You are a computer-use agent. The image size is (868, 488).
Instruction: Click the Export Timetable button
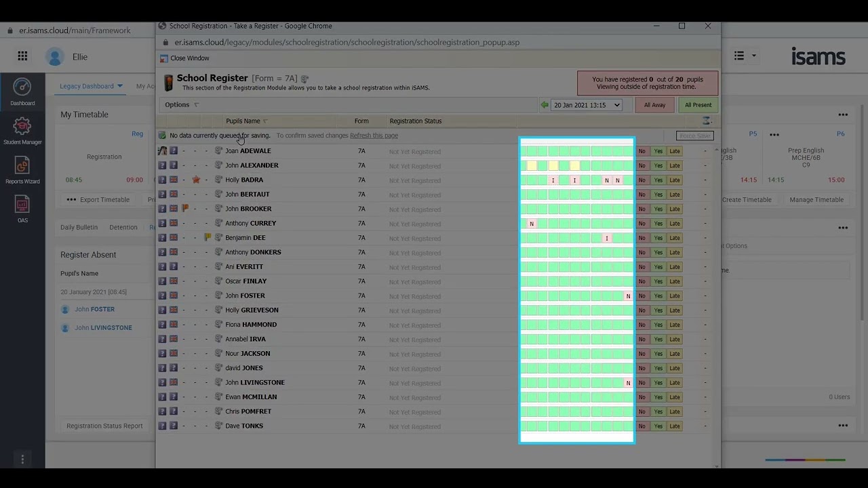pos(98,200)
